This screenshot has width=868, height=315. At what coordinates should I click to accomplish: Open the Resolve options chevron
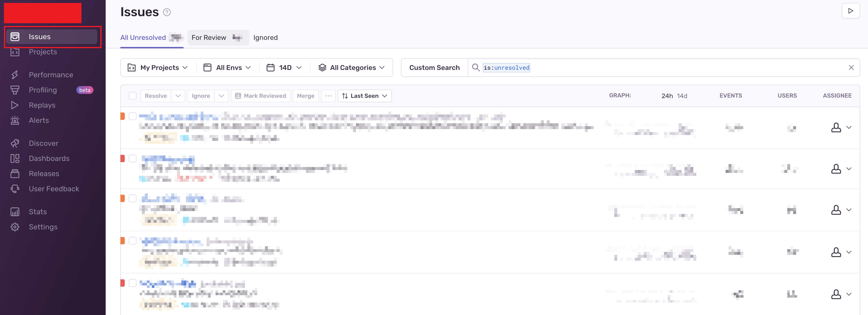point(178,96)
